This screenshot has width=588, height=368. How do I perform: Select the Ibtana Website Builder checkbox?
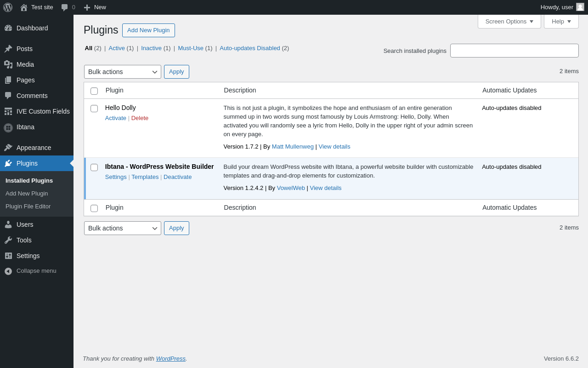point(94,167)
